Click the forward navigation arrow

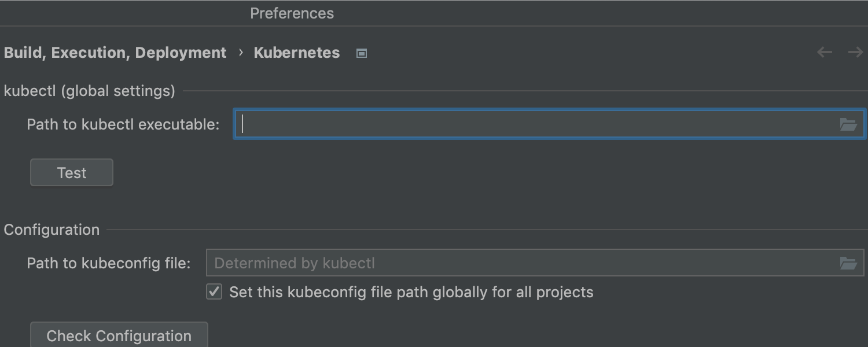855,53
